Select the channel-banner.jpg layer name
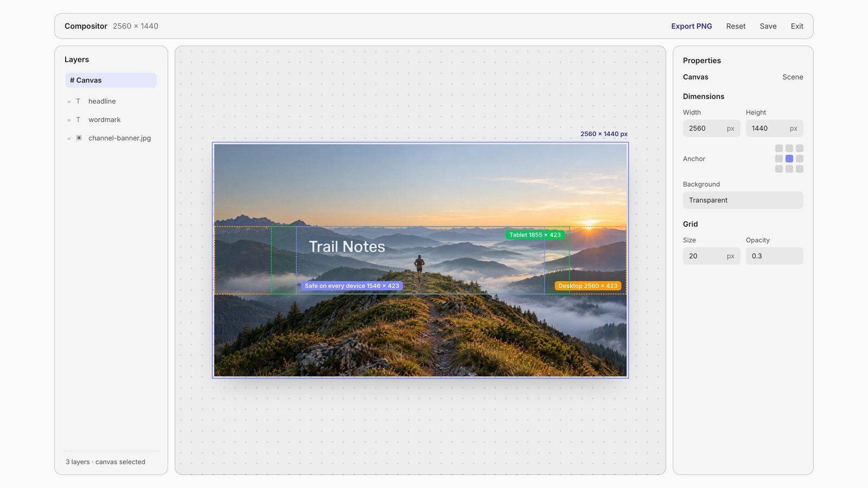The height and width of the screenshot is (488, 868). pos(120,138)
